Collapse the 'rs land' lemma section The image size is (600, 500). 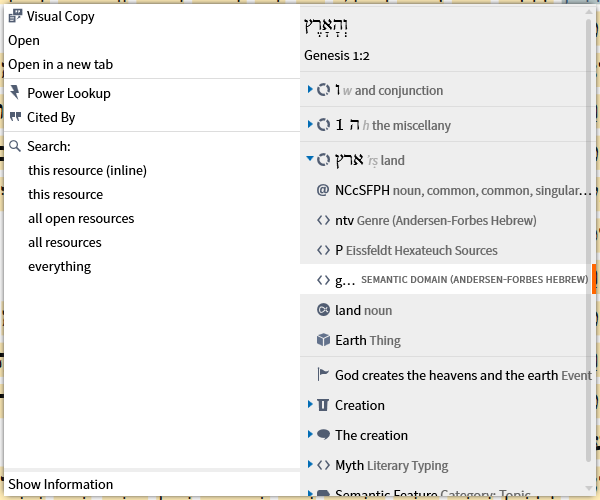(310, 158)
